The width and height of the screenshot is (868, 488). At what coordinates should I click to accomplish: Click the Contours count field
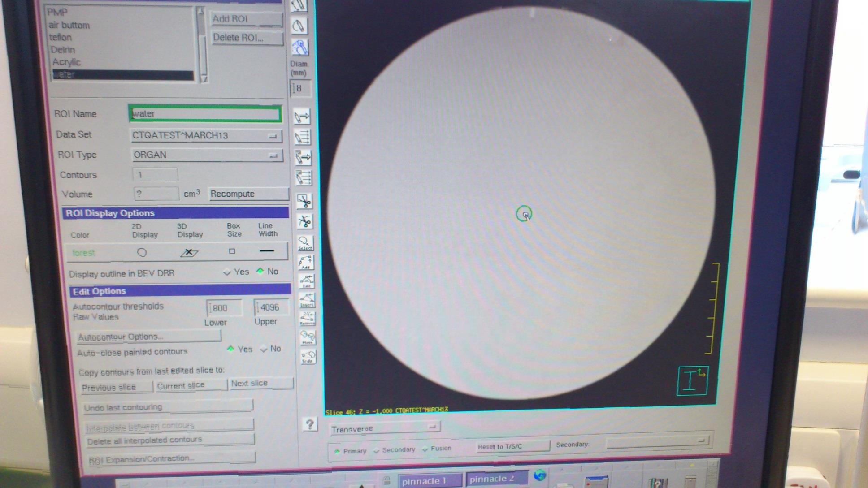(155, 174)
